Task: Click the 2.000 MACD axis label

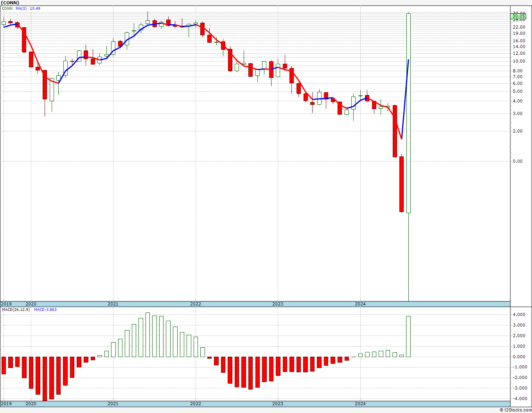Action: point(519,336)
